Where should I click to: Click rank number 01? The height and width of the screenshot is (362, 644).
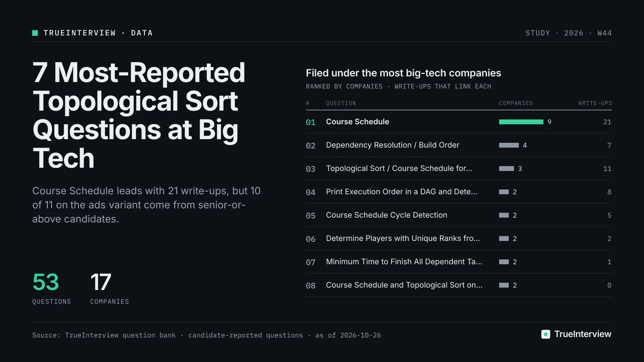(x=311, y=122)
